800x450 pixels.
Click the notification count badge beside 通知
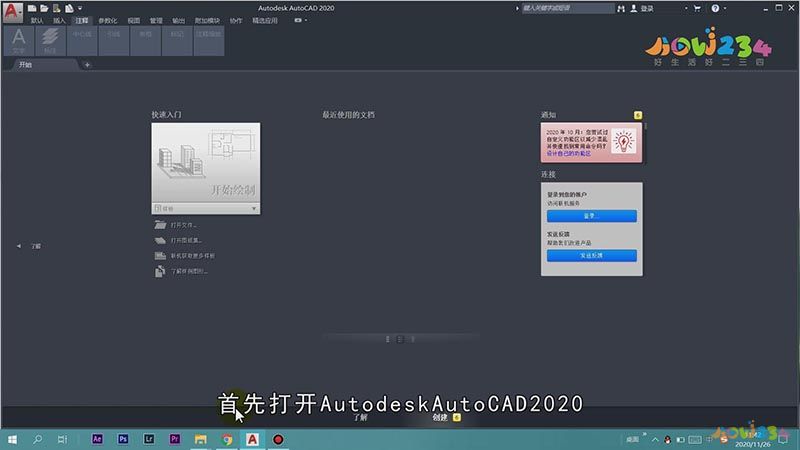click(x=638, y=115)
